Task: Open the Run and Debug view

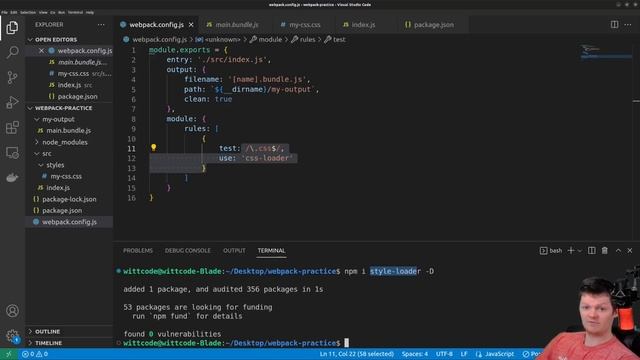Action: 12,102
